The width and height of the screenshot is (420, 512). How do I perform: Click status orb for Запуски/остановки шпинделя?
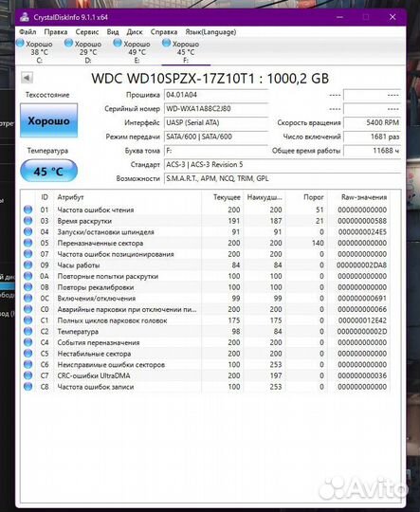click(x=28, y=232)
